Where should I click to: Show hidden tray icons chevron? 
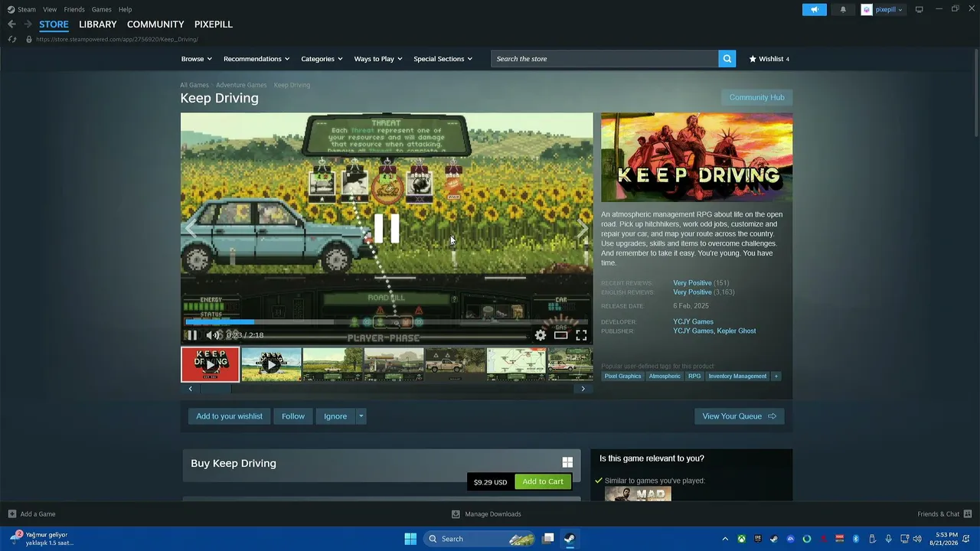point(725,539)
